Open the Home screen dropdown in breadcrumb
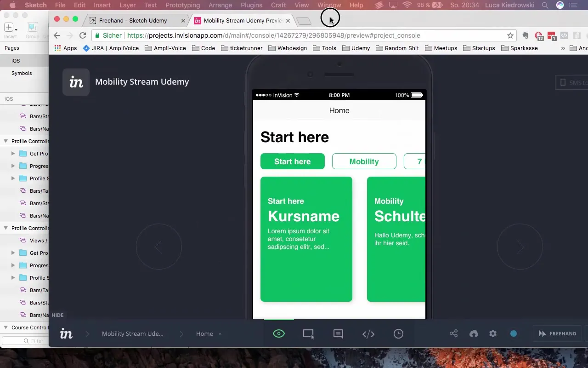The image size is (588, 368). pyautogui.click(x=209, y=333)
